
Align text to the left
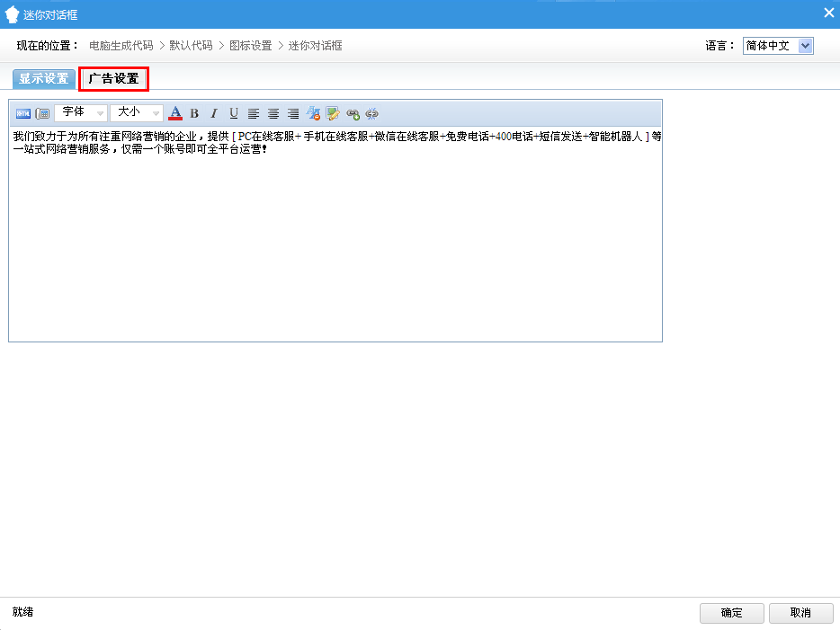pos(254,113)
